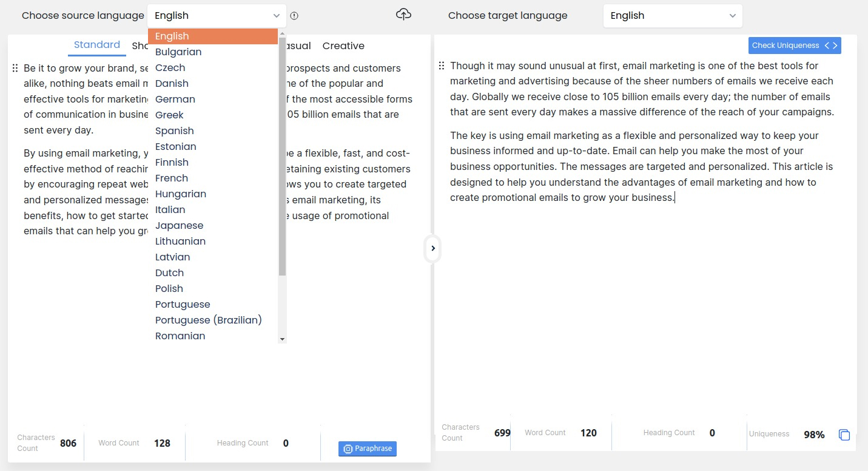Click the source characters count 806
Screen dimensions: 868x471
point(69,443)
